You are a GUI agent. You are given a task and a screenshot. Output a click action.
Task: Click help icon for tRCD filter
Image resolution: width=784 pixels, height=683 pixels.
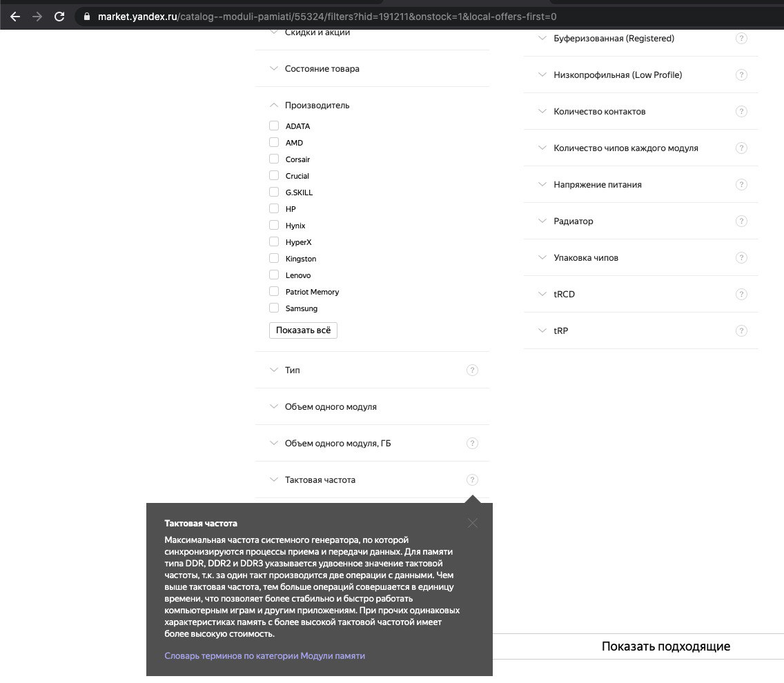coord(741,295)
